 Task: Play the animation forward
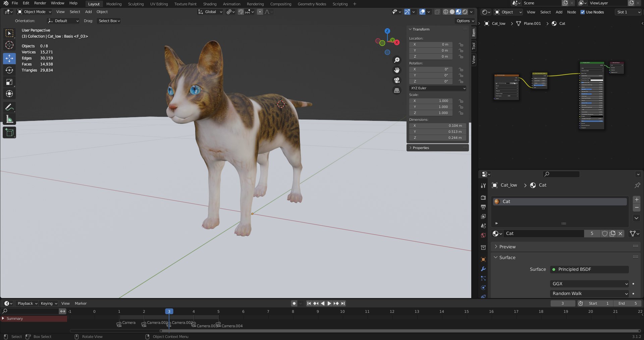[x=329, y=303]
